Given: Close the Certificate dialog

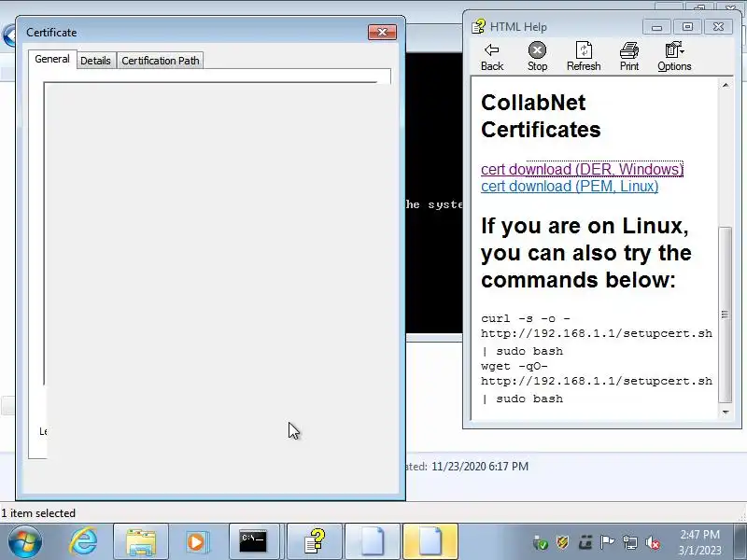Looking at the screenshot, I should click(x=382, y=32).
